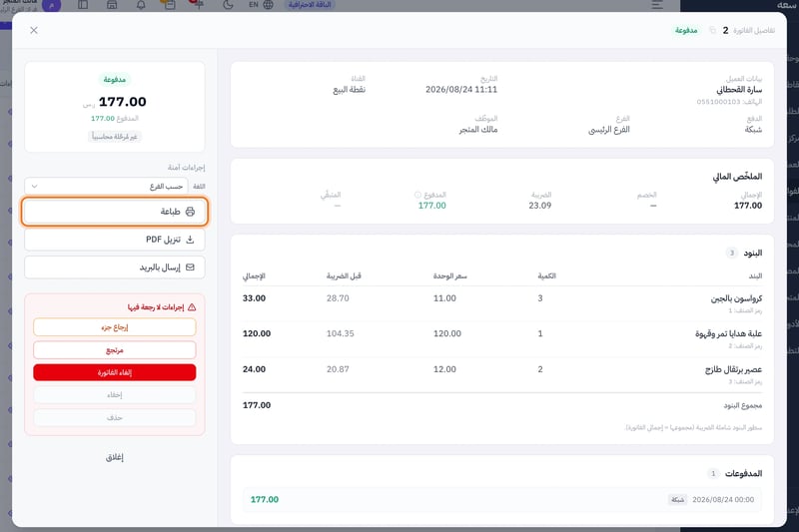Select item row عصير برتقال طازج

[x=502, y=374]
